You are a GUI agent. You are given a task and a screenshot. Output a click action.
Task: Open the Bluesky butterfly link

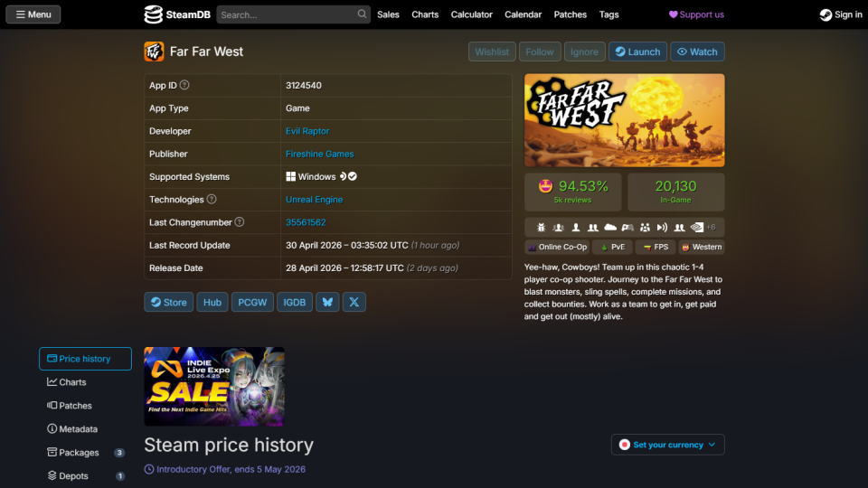[327, 303]
